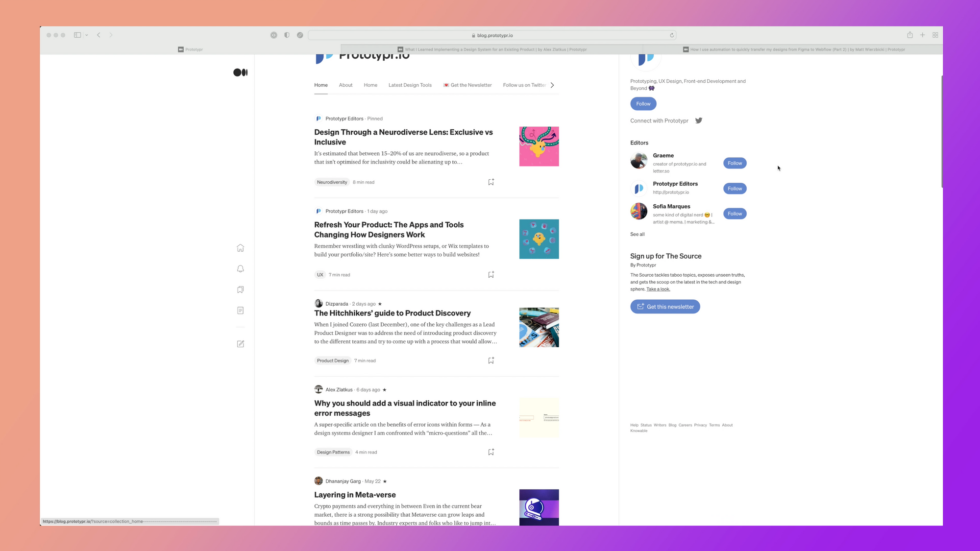
Task: Click the Product Design topic tag
Action: [x=333, y=360]
